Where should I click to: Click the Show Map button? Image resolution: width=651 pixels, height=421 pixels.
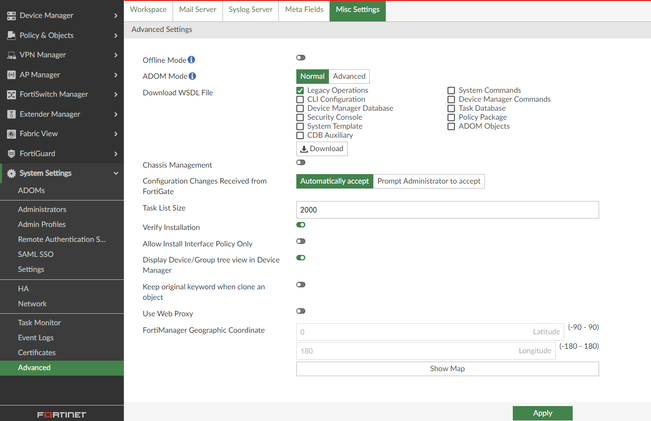(448, 369)
